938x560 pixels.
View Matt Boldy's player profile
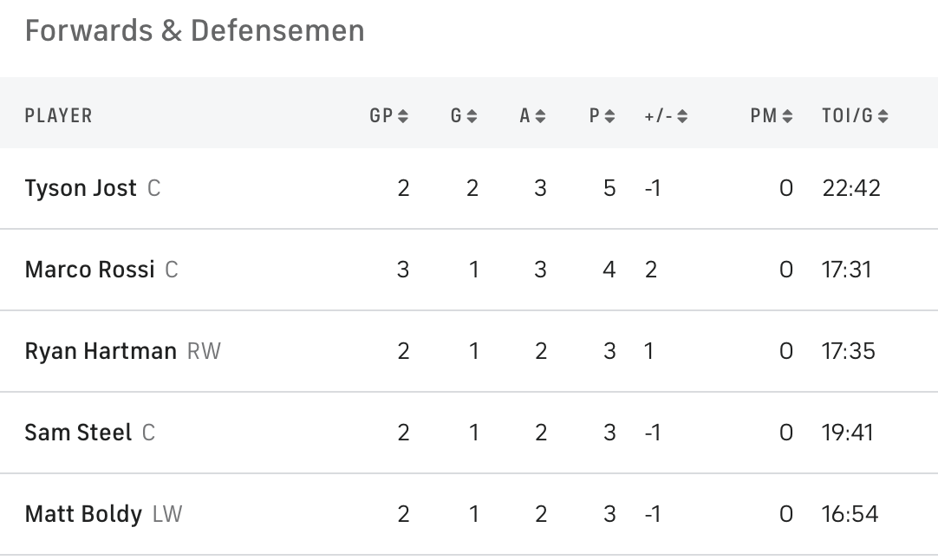coord(83,514)
